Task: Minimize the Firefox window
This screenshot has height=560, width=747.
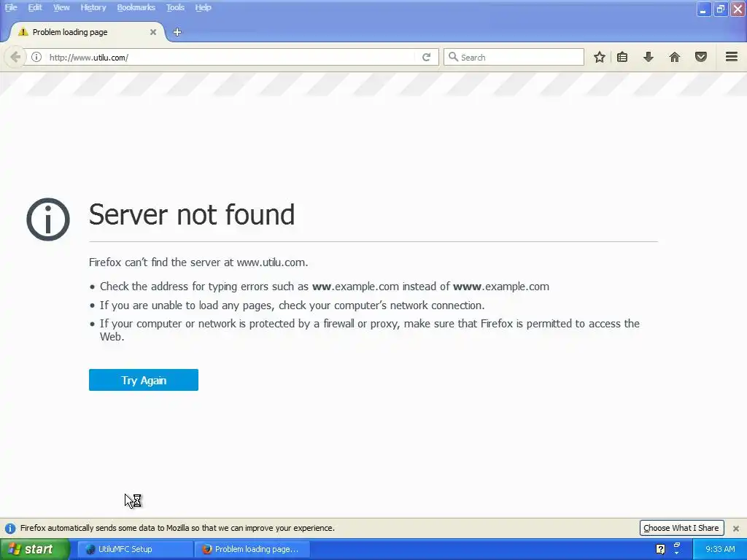Action: 703,9
